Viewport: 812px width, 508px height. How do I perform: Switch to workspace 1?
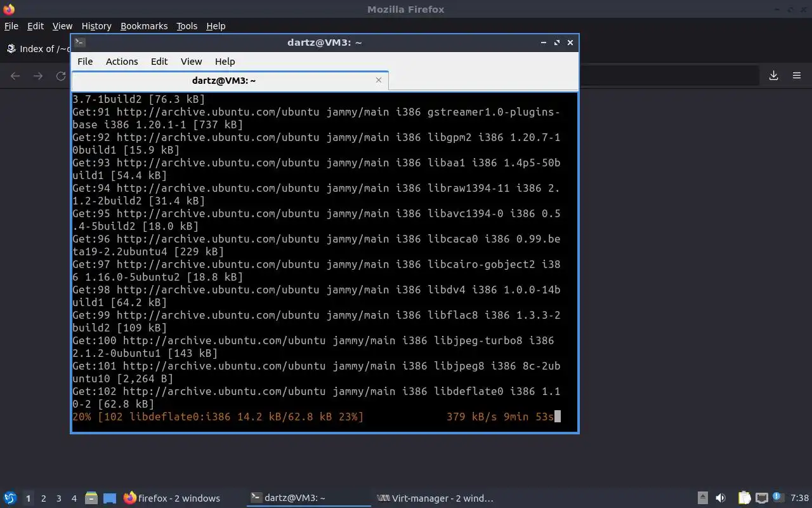pyautogui.click(x=28, y=498)
